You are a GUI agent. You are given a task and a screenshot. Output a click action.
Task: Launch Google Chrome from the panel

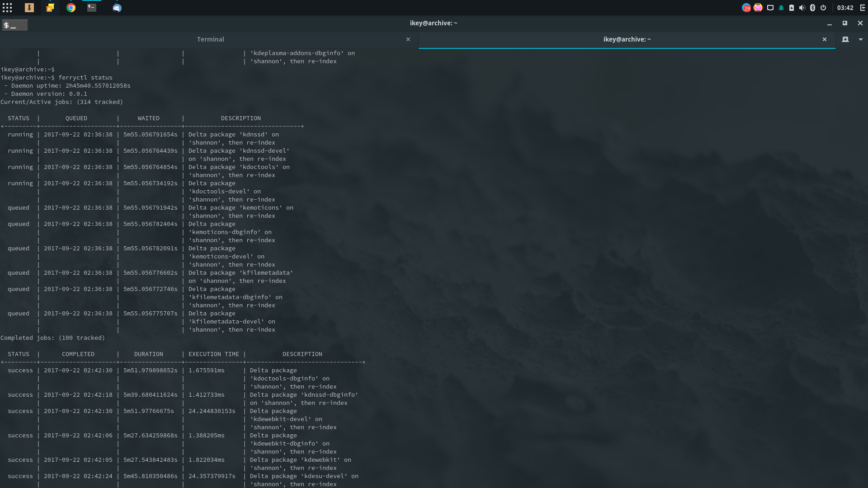coord(71,8)
